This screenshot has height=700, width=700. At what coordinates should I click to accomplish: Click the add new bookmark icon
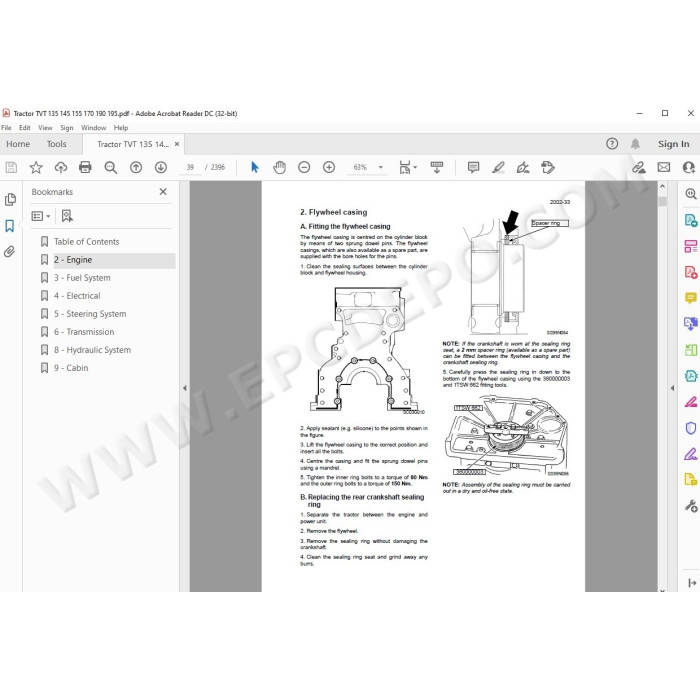(67, 216)
